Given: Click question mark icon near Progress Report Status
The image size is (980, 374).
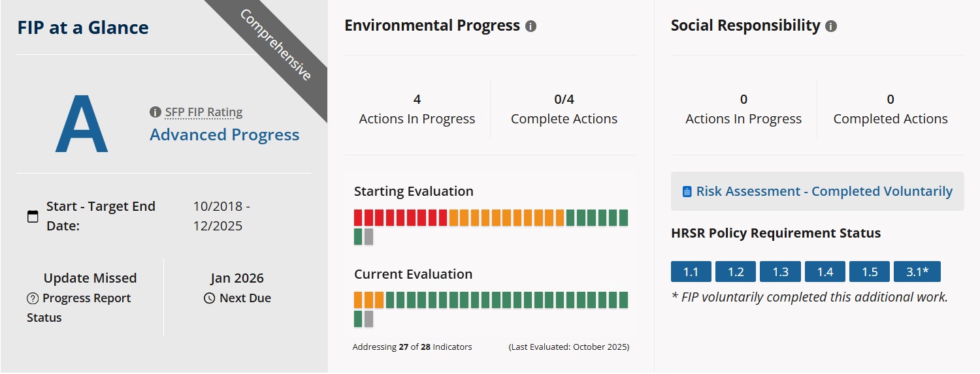Looking at the screenshot, I should pyautogui.click(x=33, y=298).
